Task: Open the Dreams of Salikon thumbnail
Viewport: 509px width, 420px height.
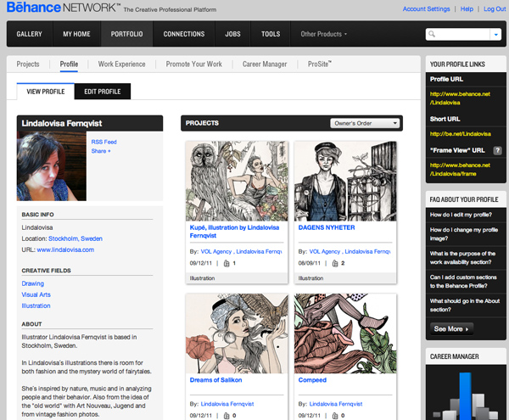Action: [x=237, y=333]
